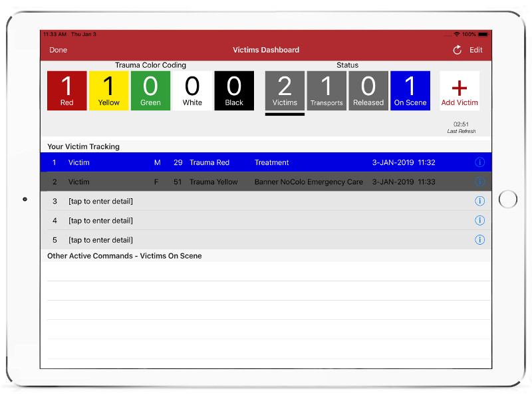Viewport: 532px width, 399px height.
Task: Tap info icon on empty row 4
Action: pyautogui.click(x=479, y=220)
